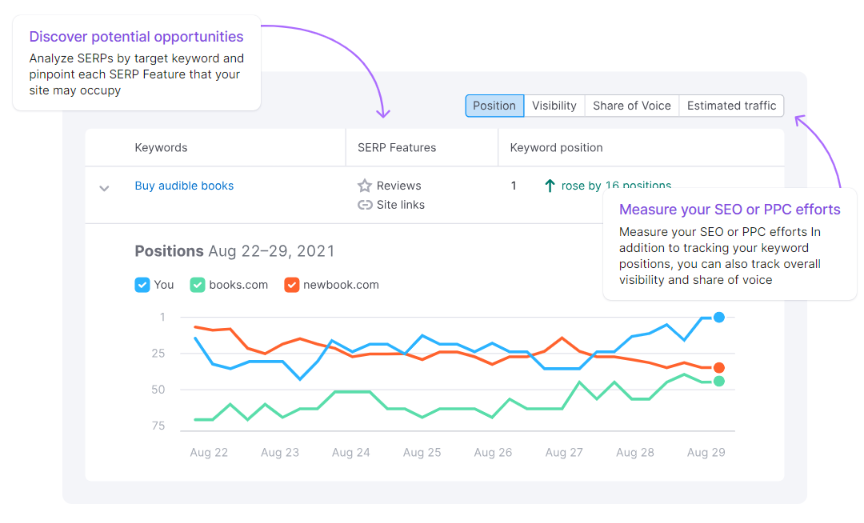
Task: Click the blue You endpoint marker
Action: pyautogui.click(x=719, y=317)
